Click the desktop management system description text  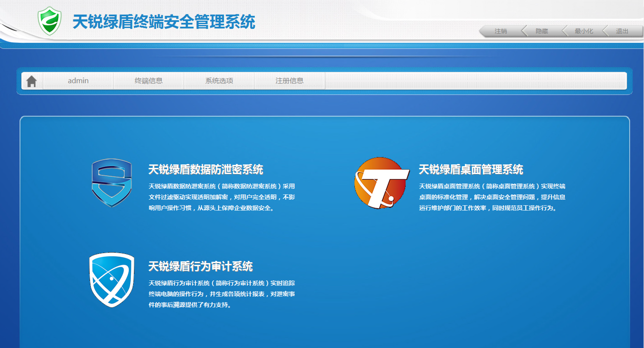pyautogui.click(x=492, y=197)
